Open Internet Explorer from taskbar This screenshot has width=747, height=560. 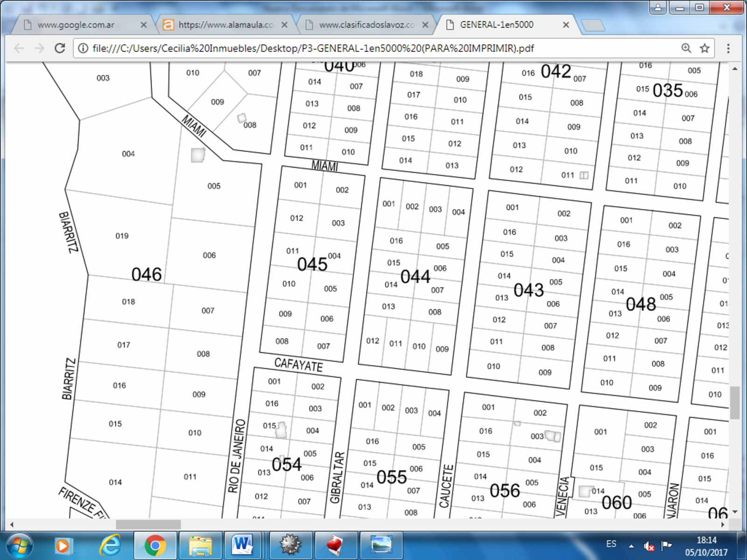110,545
